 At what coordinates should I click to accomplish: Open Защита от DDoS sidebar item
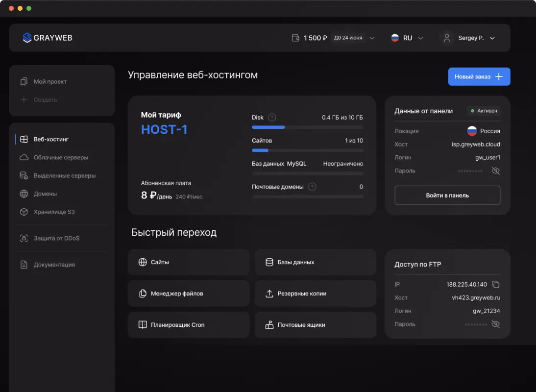62,238
